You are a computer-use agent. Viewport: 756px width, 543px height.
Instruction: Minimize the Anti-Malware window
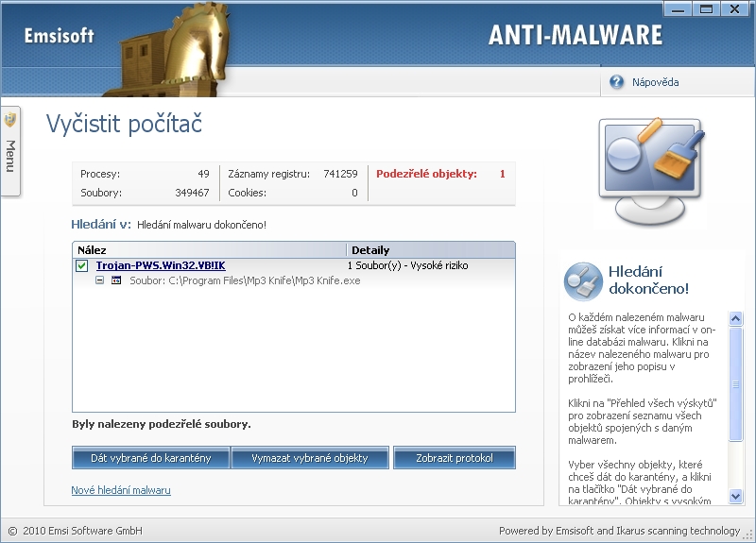click(x=678, y=9)
